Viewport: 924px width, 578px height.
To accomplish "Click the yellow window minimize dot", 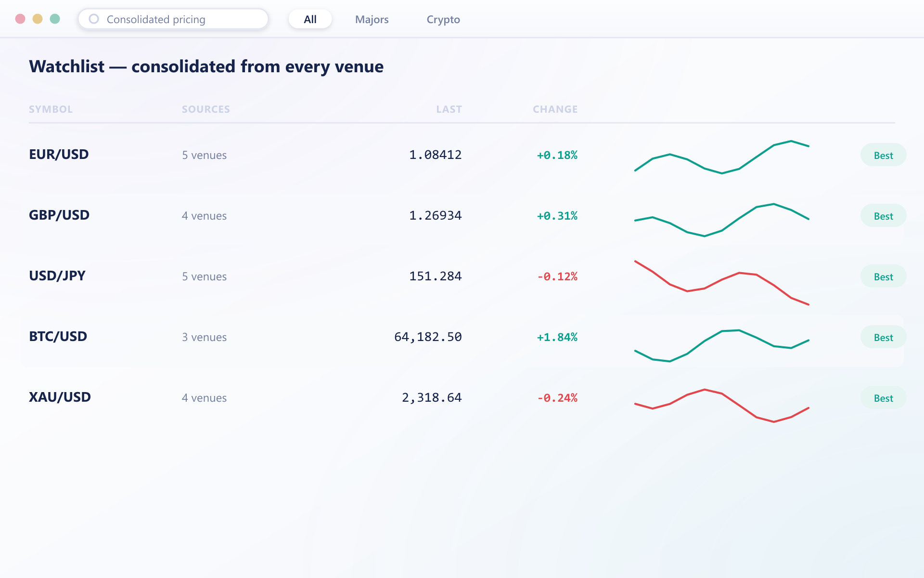I will (x=38, y=19).
